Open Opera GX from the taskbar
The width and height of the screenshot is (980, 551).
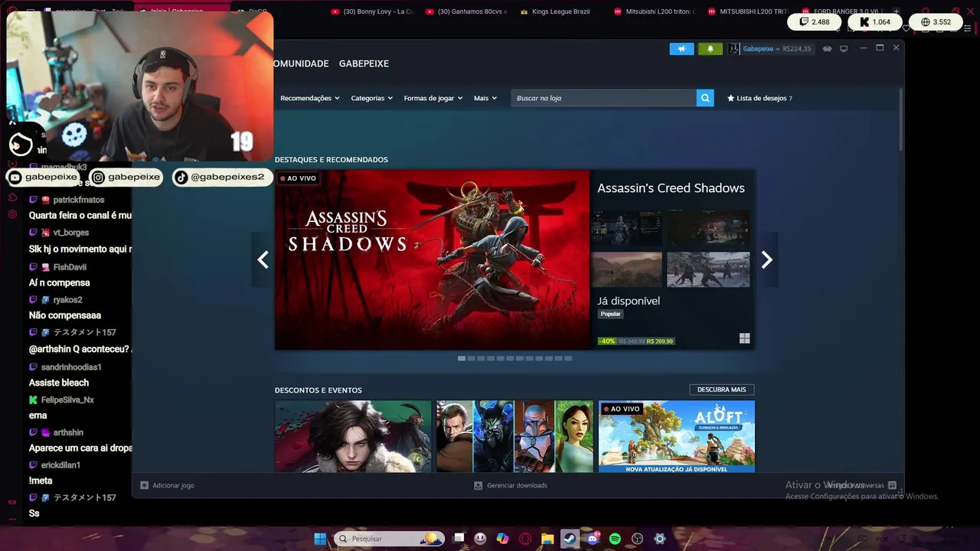524,539
